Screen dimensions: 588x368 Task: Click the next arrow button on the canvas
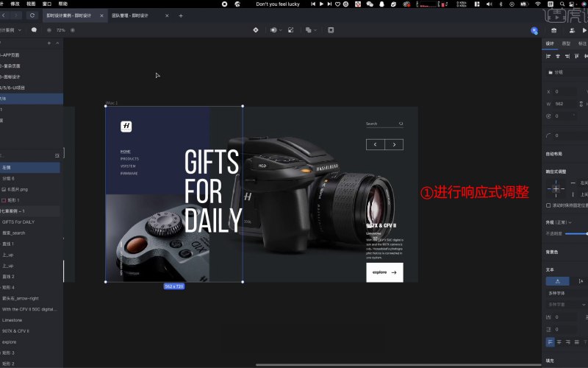pyautogui.click(x=394, y=144)
